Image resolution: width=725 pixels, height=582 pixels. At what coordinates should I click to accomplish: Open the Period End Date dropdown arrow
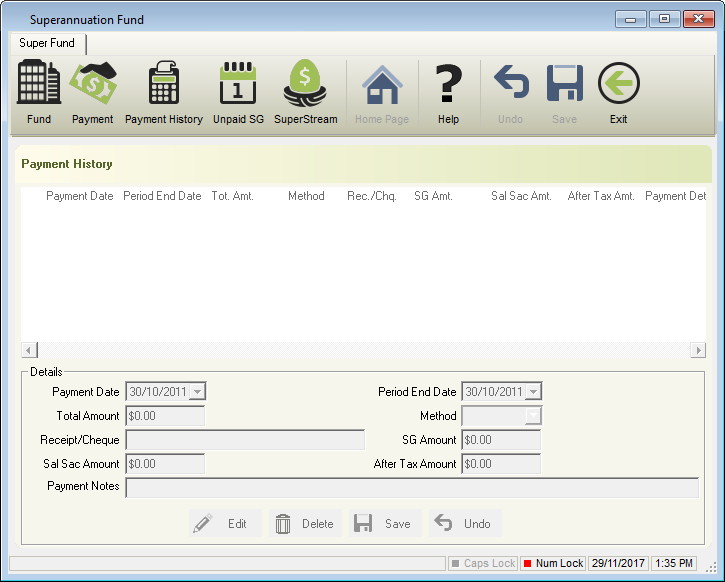coord(534,392)
